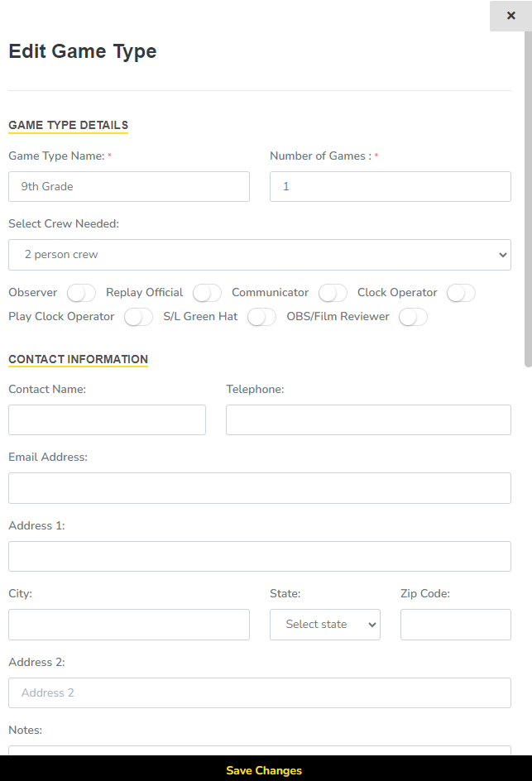Select the City input field
Image resolution: width=532 pixels, height=781 pixels.
(x=129, y=625)
